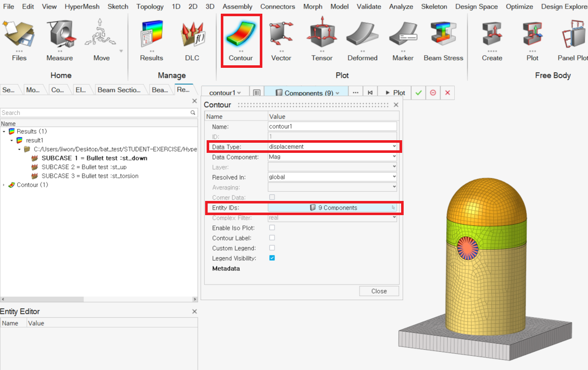Image resolution: width=588 pixels, height=370 pixels.
Task: Click the Design Space menu
Action: coord(476,7)
